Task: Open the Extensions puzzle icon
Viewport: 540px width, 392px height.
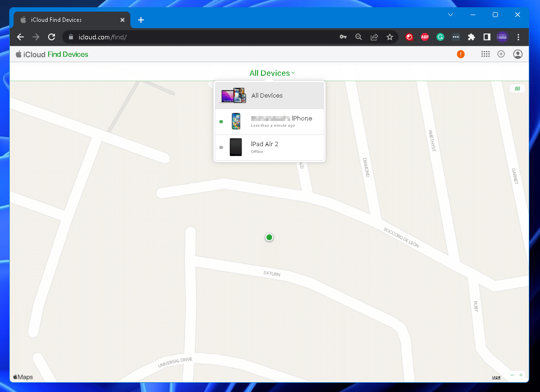Action: pyautogui.click(x=471, y=37)
